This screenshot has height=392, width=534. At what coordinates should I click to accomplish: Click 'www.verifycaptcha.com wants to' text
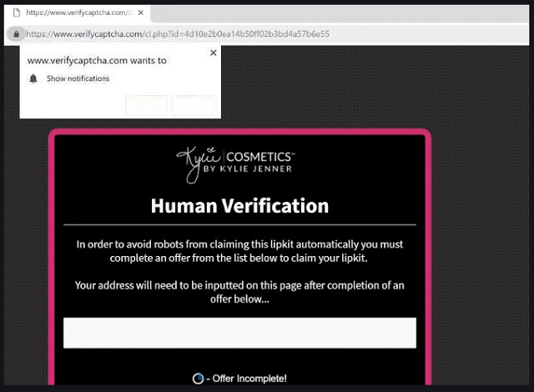pyautogui.click(x=97, y=61)
